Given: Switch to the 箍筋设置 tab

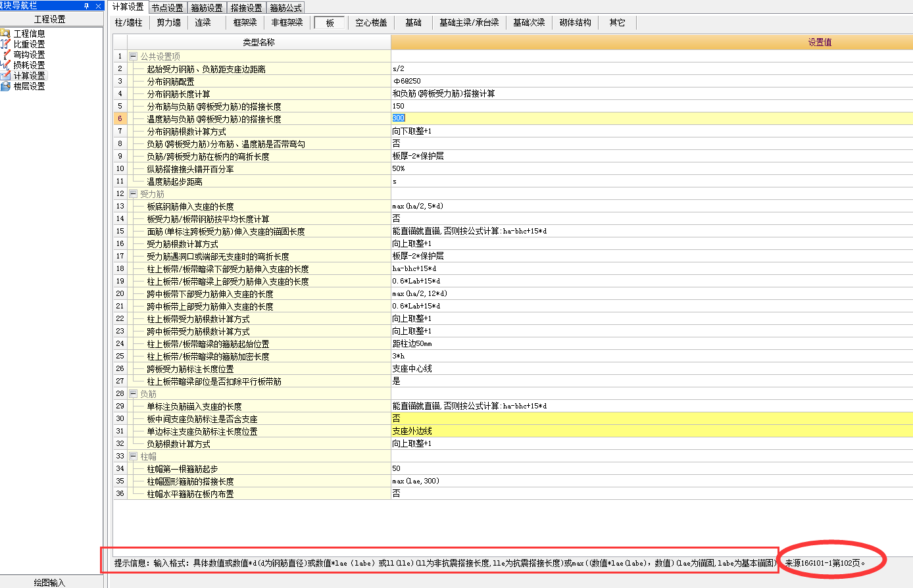Looking at the screenshot, I should 207,8.
